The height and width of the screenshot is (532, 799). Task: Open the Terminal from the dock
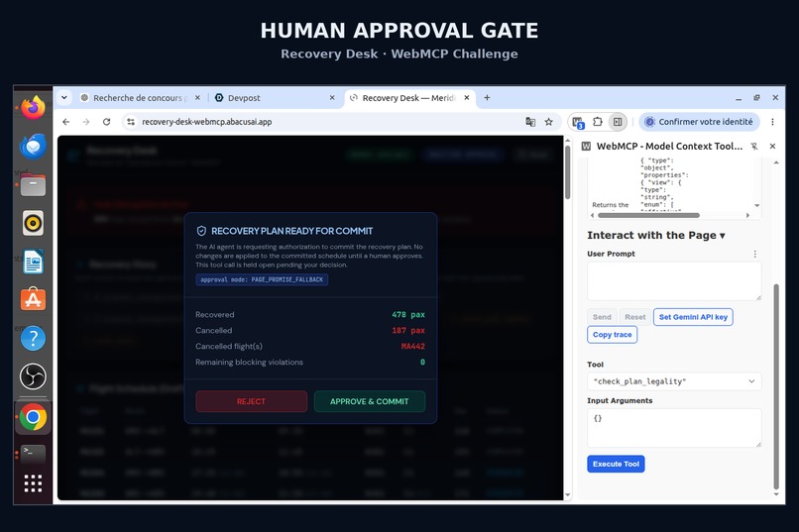point(33,453)
